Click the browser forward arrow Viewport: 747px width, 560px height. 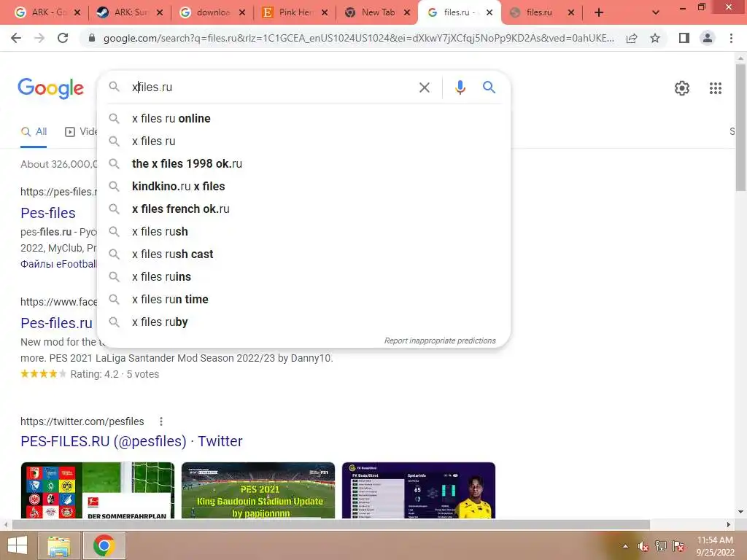[39, 38]
